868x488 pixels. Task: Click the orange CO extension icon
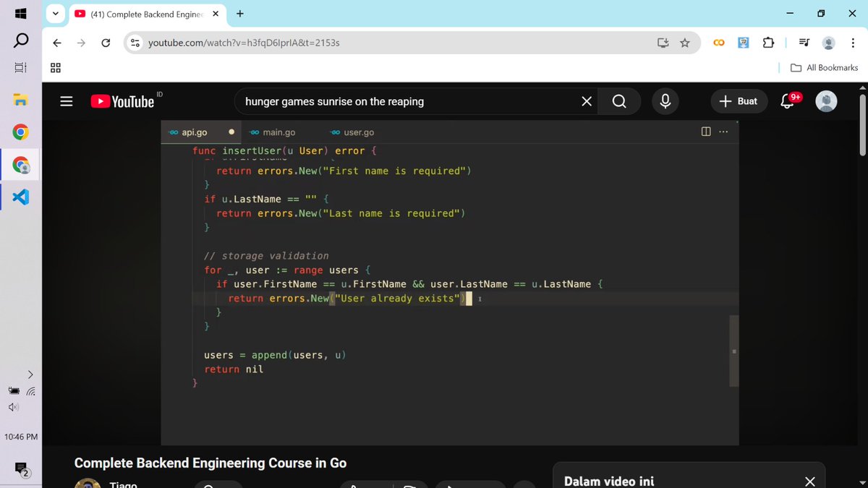(x=718, y=43)
